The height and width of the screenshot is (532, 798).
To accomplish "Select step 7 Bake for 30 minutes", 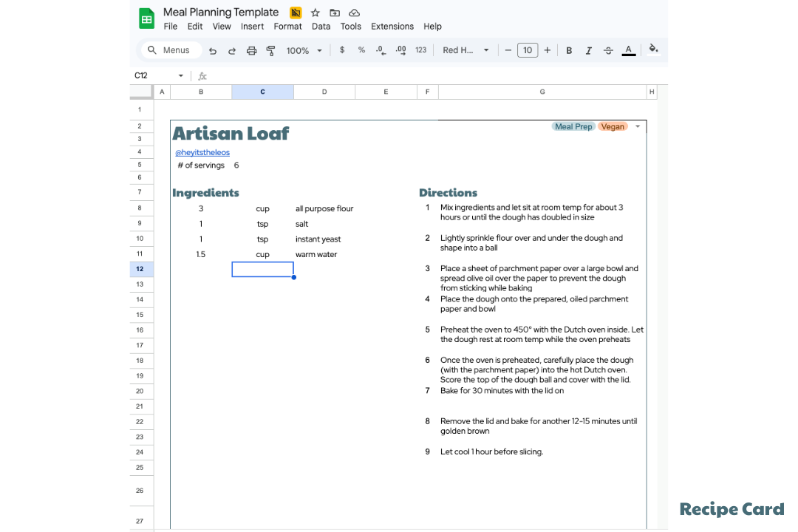I will point(502,390).
